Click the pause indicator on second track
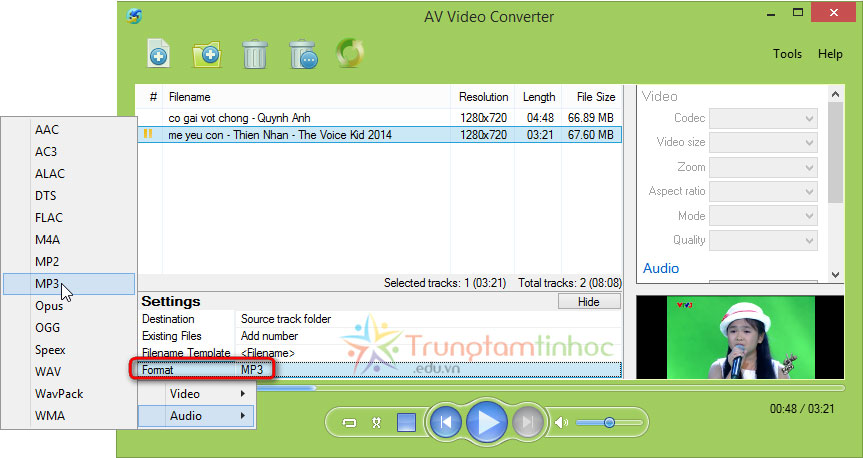 pyautogui.click(x=148, y=134)
